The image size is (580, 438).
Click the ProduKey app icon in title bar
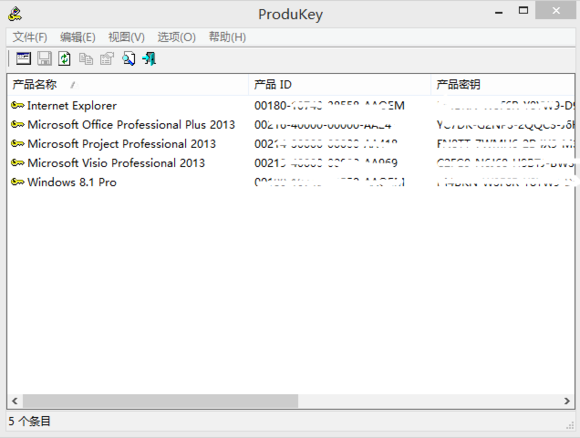15,14
